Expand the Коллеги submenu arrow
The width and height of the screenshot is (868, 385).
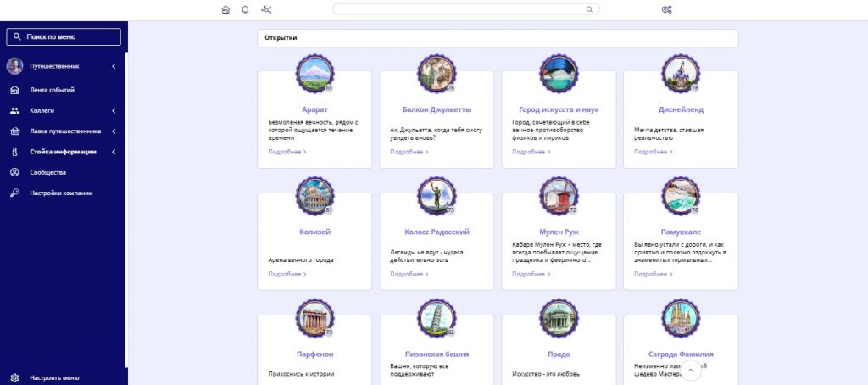click(x=114, y=110)
